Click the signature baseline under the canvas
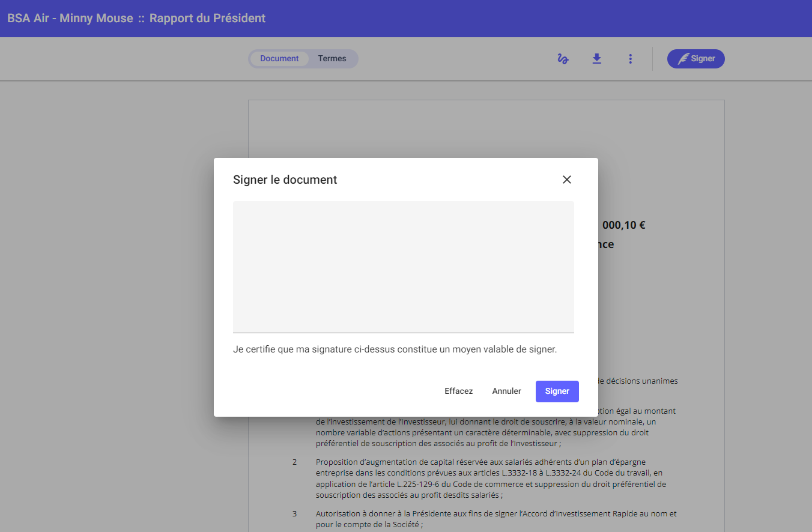 click(403, 333)
